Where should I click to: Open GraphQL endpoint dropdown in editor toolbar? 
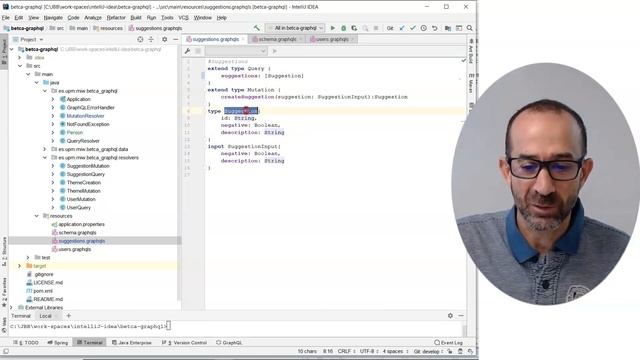236,51
